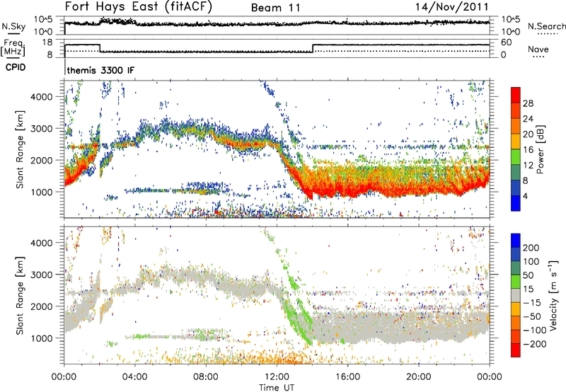Click the 'Power [dB]' colorbar label
The image size is (566, 392).
(x=540, y=149)
